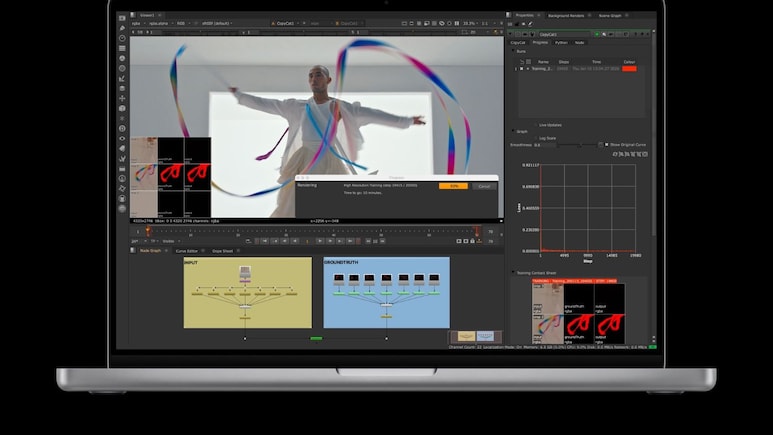773x435 pixels.
Task: Open the Draw nodes pen icon
Action: 122,28
